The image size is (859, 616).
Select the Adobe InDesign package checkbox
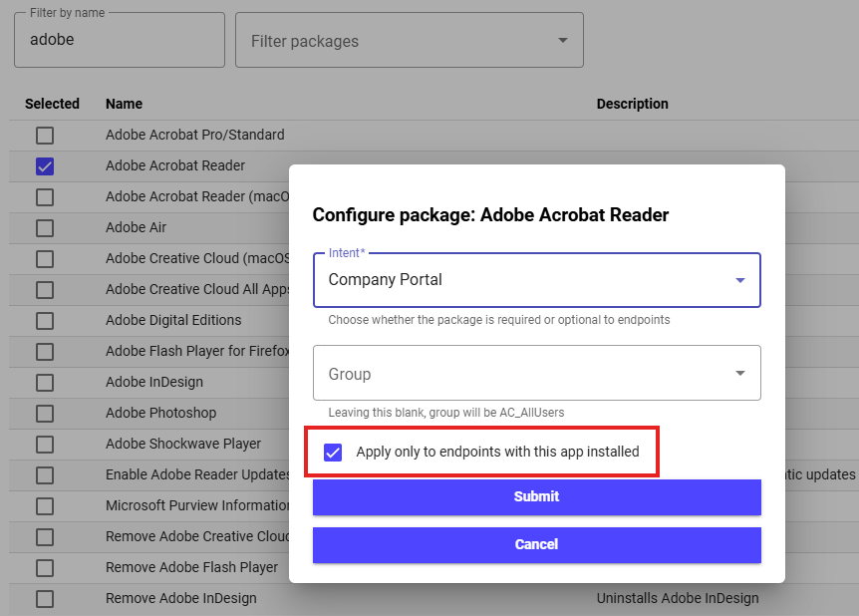tap(45, 383)
